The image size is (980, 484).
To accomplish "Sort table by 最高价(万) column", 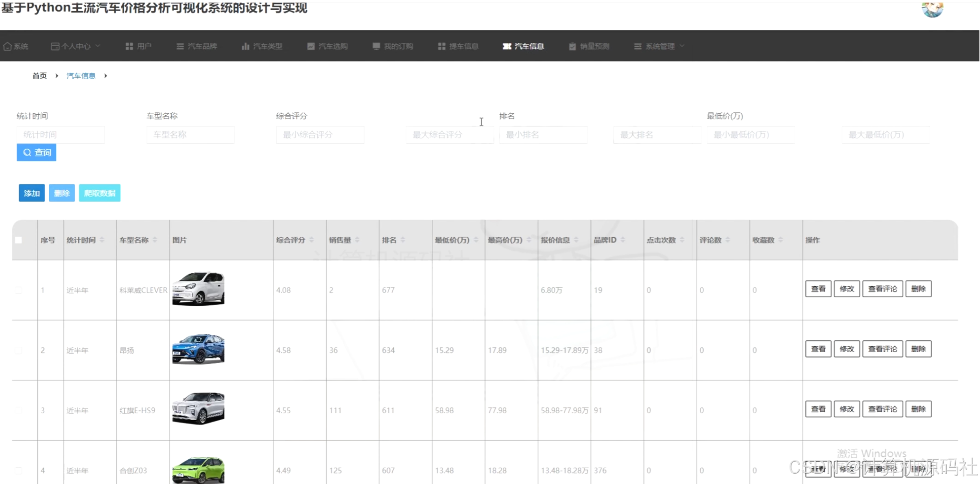I will click(529, 240).
